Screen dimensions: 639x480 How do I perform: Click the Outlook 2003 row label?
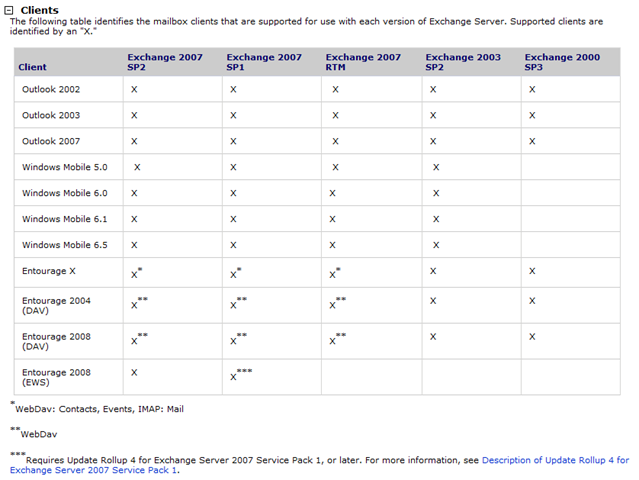point(51,115)
